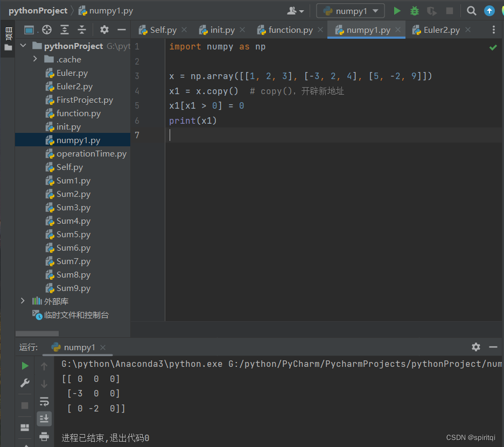Close the numpy1.py editor tab
This screenshot has height=447, width=504.
pos(398,30)
